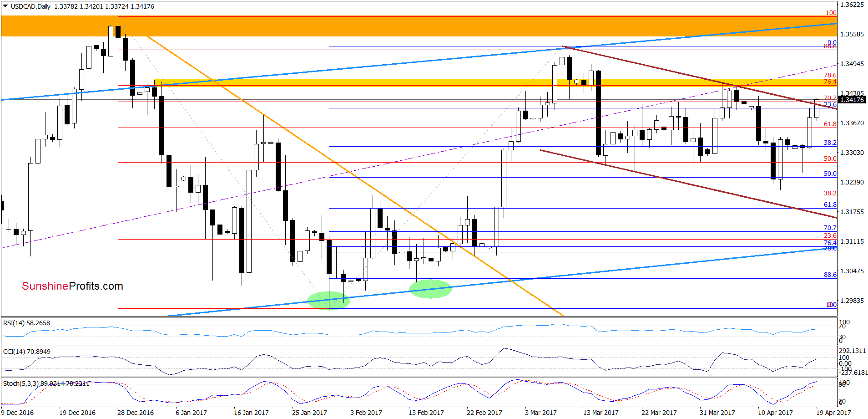Image resolution: width=868 pixels, height=419 pixels.
Task: Click the 19 Apr 2017 date label
Action: click(833, 413)
